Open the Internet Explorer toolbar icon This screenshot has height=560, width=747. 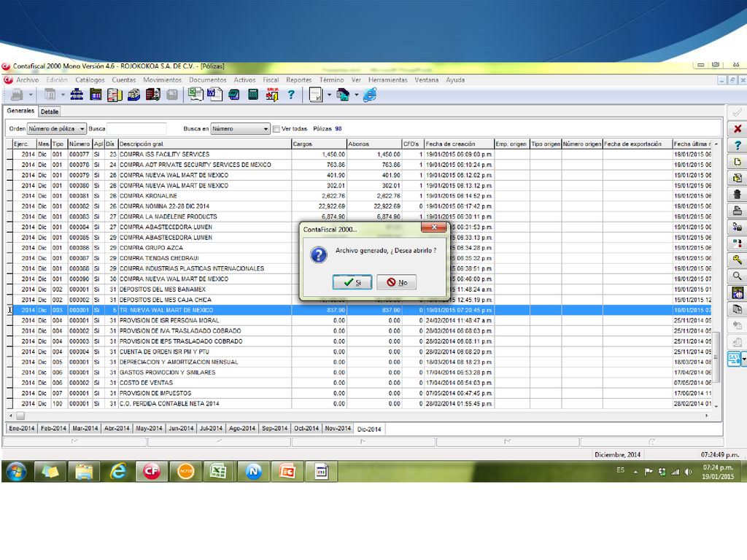coord(370,95)
